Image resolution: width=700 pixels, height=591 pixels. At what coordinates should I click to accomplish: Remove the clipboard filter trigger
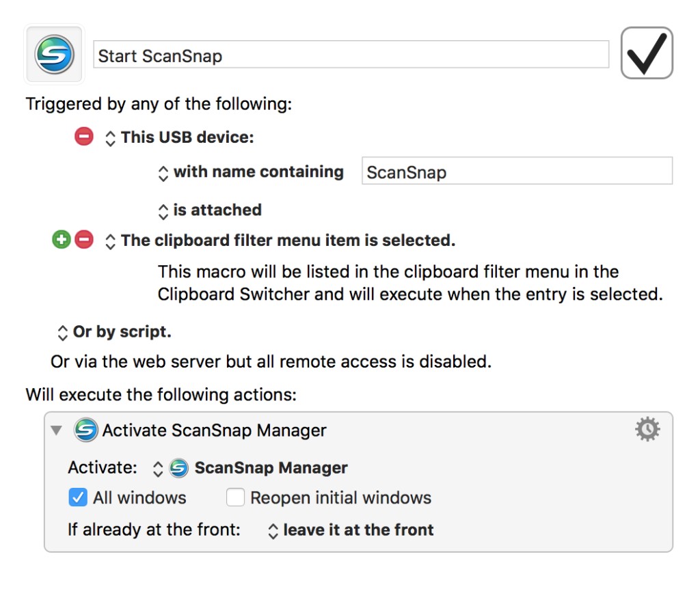(84, 240)
